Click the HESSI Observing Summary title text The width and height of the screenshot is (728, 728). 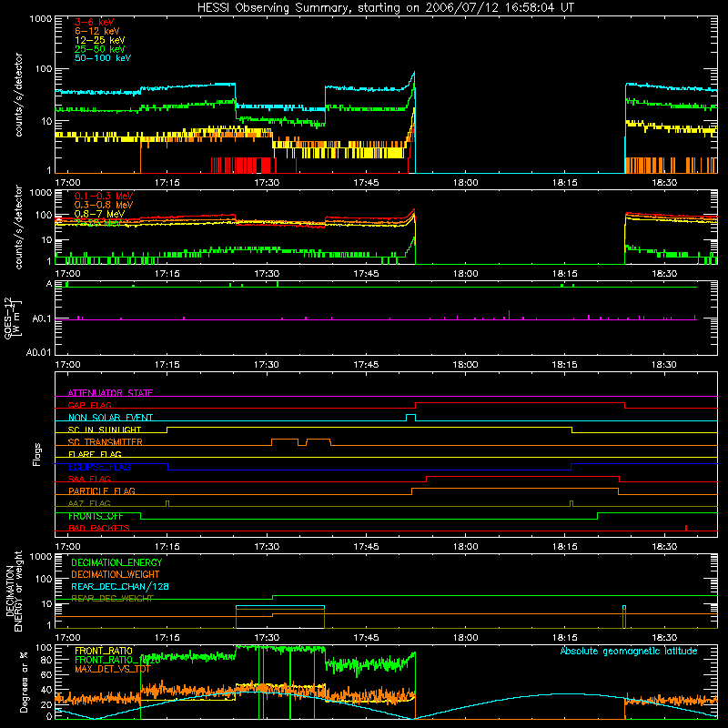pos(385,7)
